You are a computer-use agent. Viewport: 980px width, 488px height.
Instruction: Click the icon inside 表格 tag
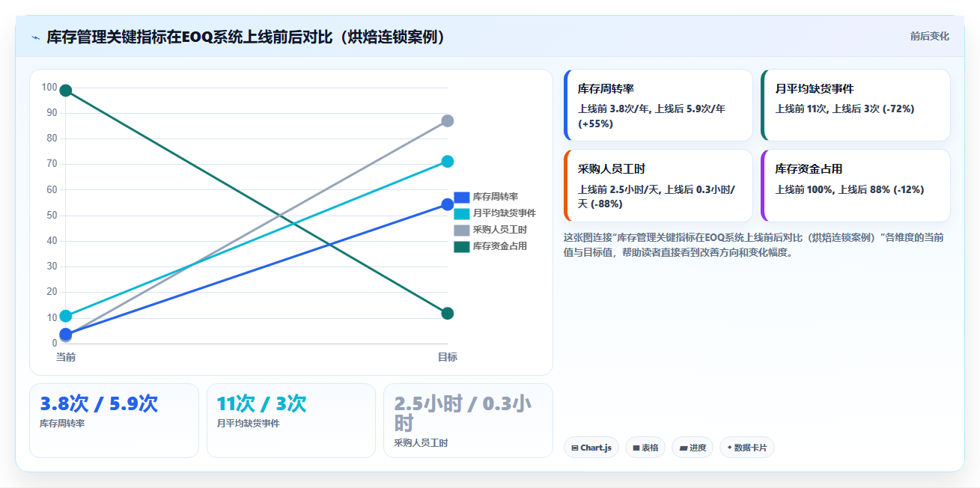[x=636, y=448]
